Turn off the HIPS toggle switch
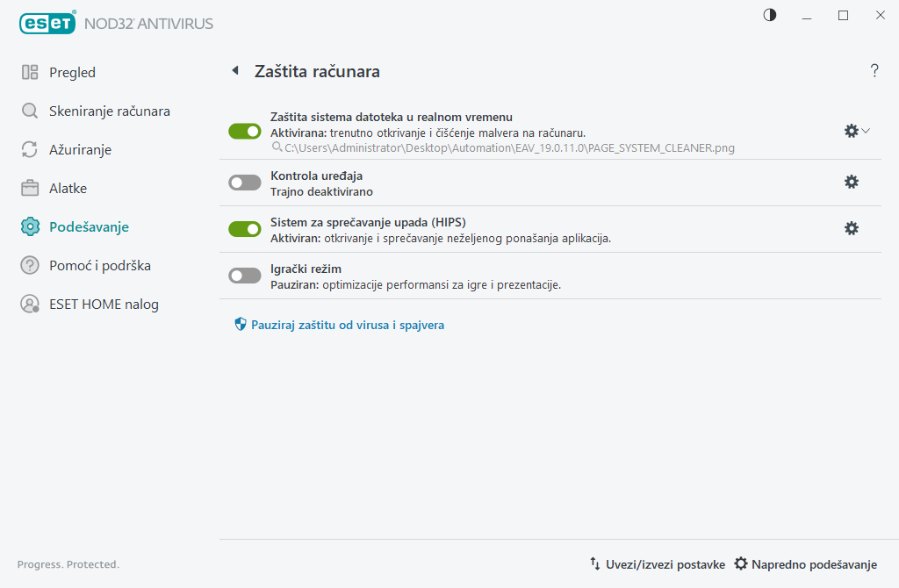 click(x=245, y=229)
